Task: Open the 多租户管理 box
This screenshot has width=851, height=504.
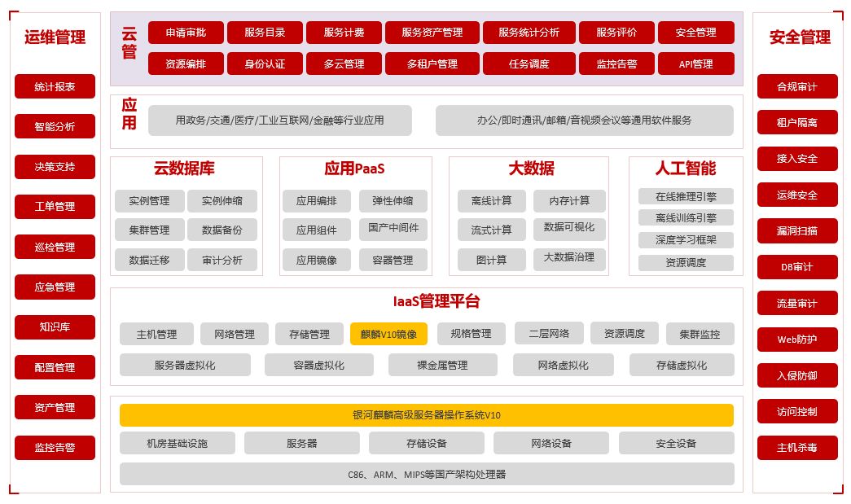Action: (x=432, y=64)
